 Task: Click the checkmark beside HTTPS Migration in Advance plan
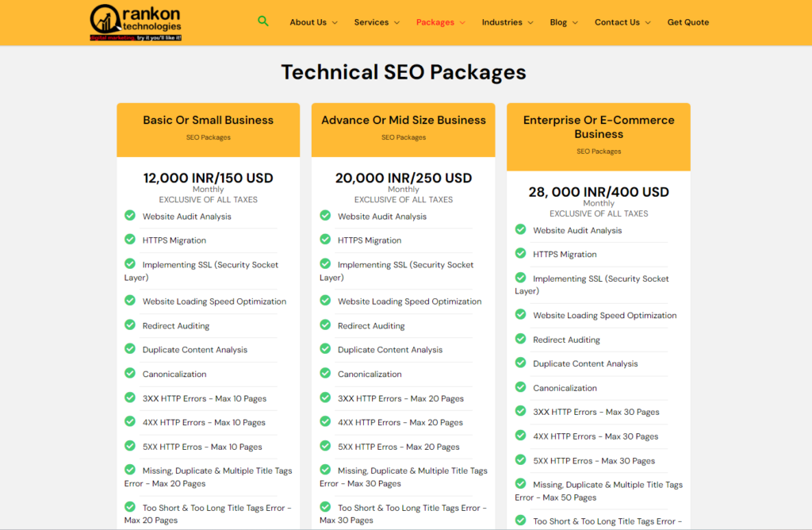(x=325, y=240)
